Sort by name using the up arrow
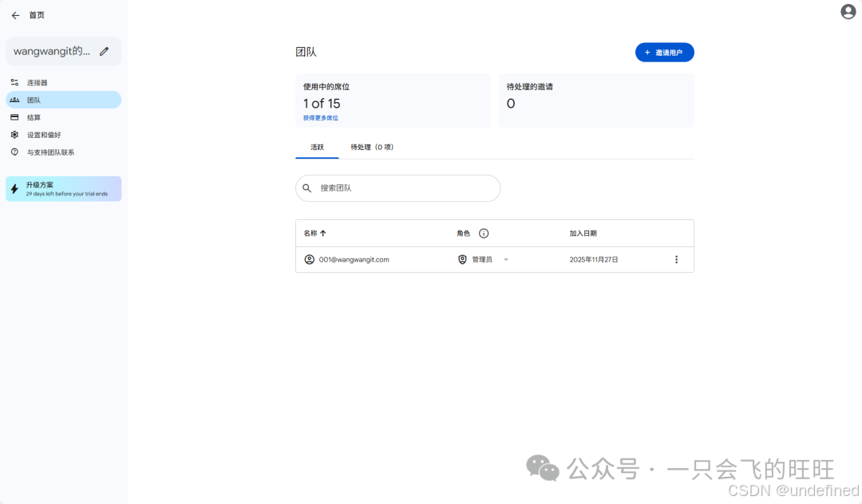This screenshot has width=862, height=504. (323, 234)
